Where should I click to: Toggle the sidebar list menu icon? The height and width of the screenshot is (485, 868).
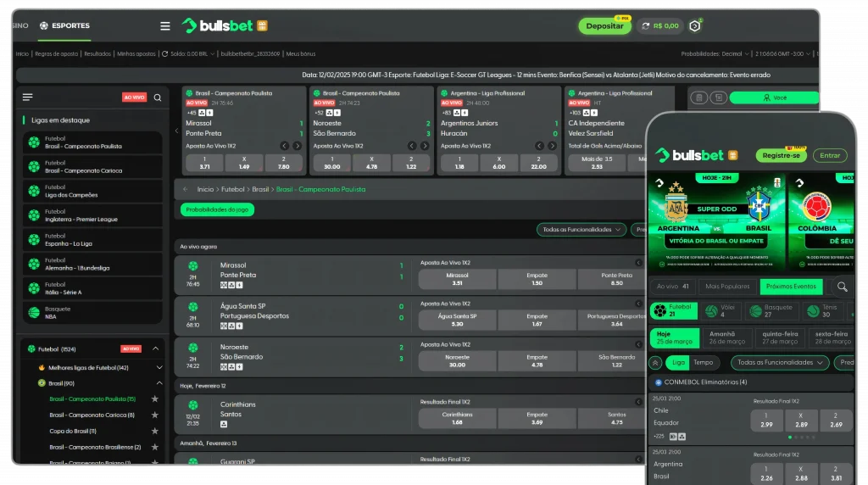28,98
